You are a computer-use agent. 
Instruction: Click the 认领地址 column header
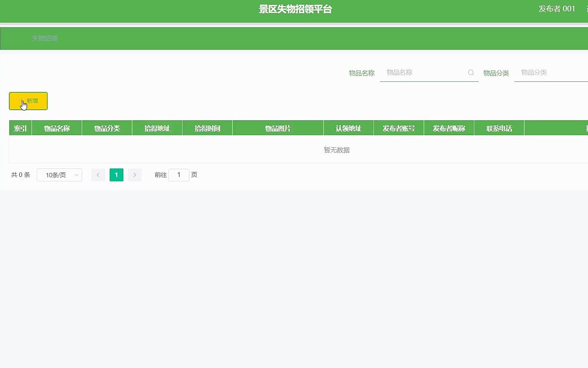(x=349, y=128)
